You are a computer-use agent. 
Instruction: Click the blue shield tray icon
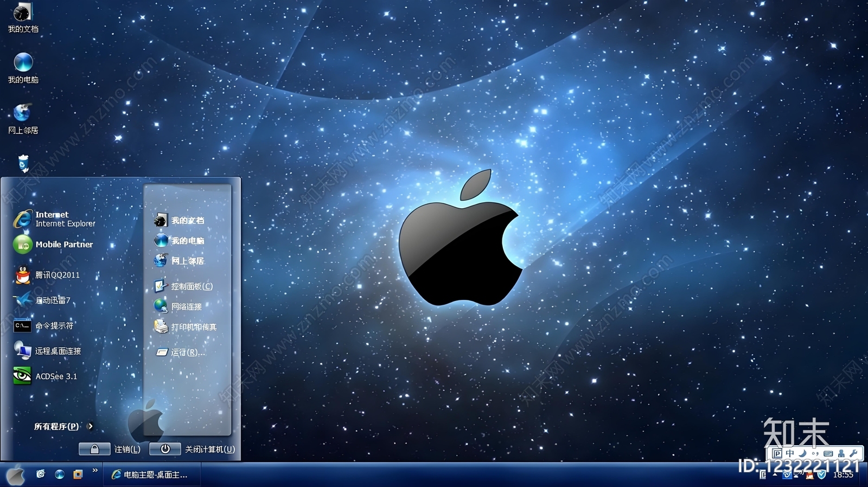[x=822, y=475]
